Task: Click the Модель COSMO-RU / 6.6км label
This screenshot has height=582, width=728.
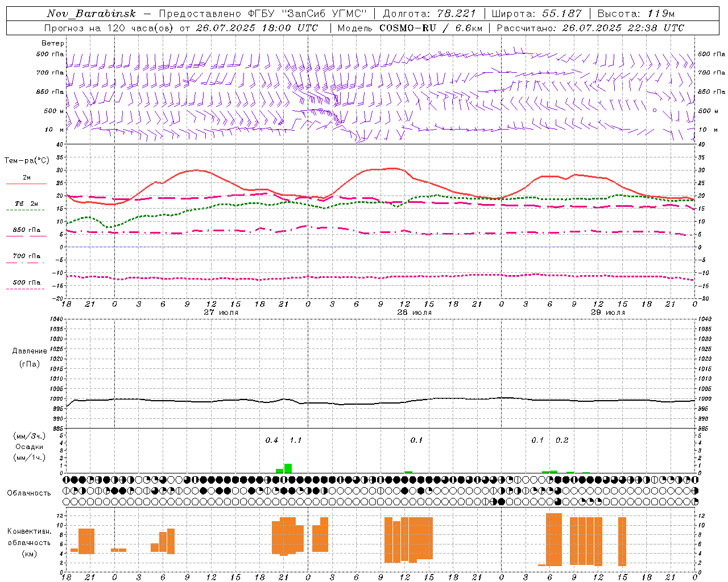Action: [x=409, y=28]
